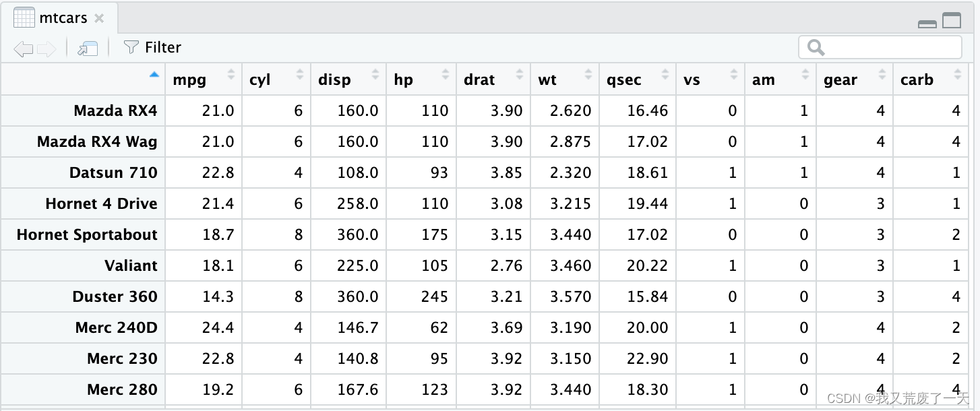This screenshot has height=411, width=980.
Task: Click the hp value 245 for Duster 360
Action: 435,296
